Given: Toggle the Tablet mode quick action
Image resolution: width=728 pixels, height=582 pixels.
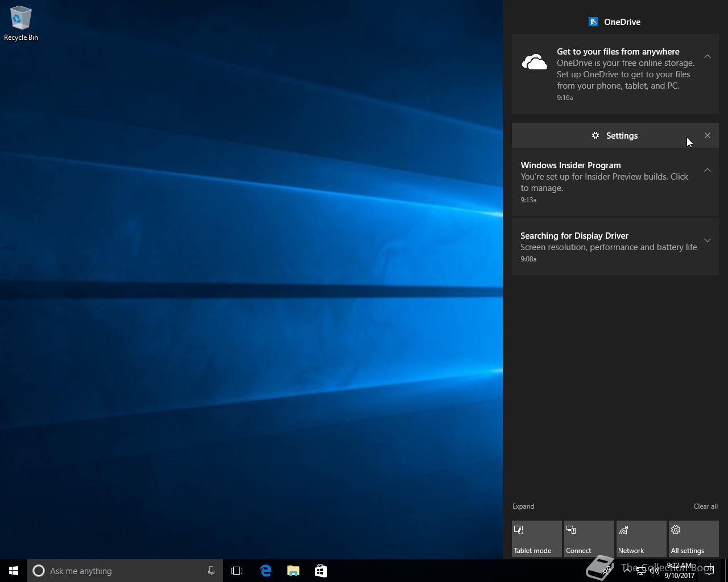Looking at the screenshot, I should pos(537,539).
